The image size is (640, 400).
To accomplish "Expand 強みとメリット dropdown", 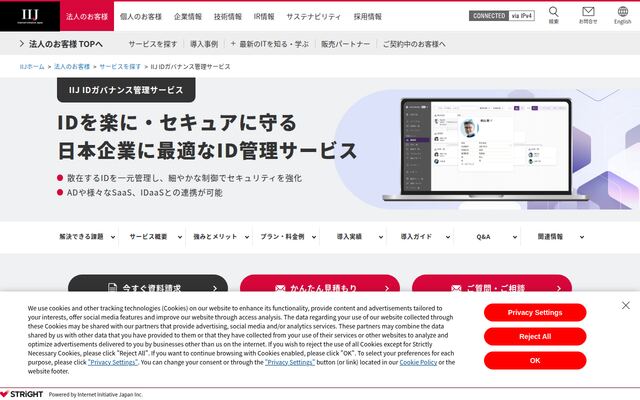I will (x=221, y=237).
